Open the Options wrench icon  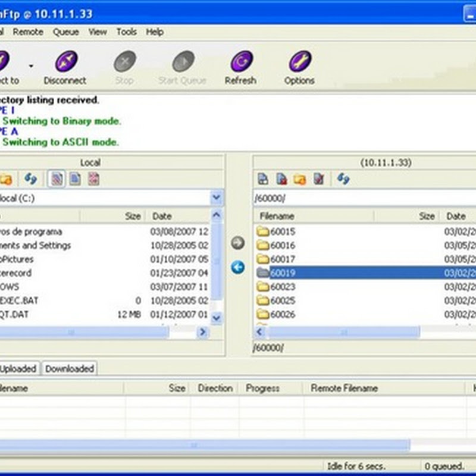pos(299,62)
